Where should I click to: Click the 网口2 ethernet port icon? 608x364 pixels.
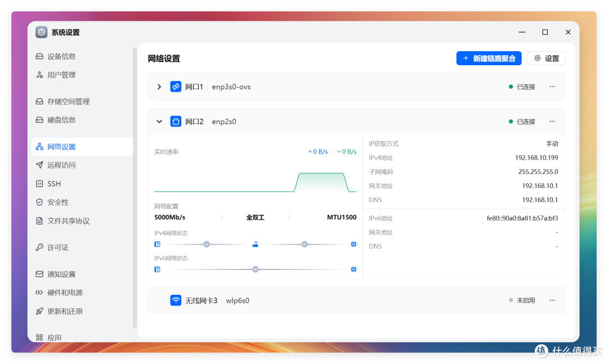(176, 122)
